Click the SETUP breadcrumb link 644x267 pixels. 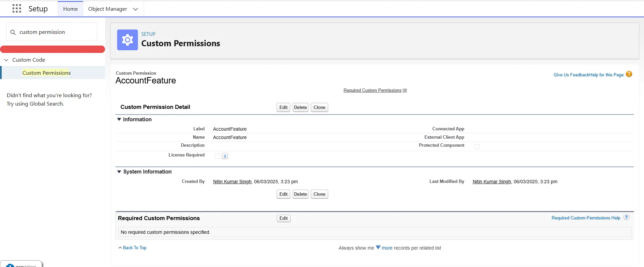[148, 34]
